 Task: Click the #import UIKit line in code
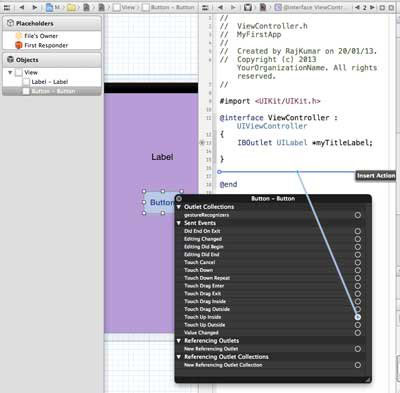click(270, 101)
